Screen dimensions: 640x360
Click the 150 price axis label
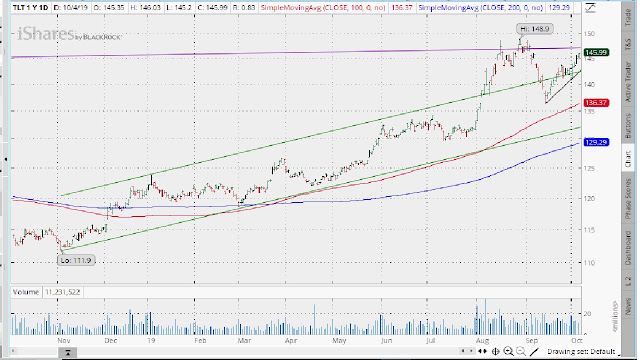pyautogui.click(x=589, y=34)
